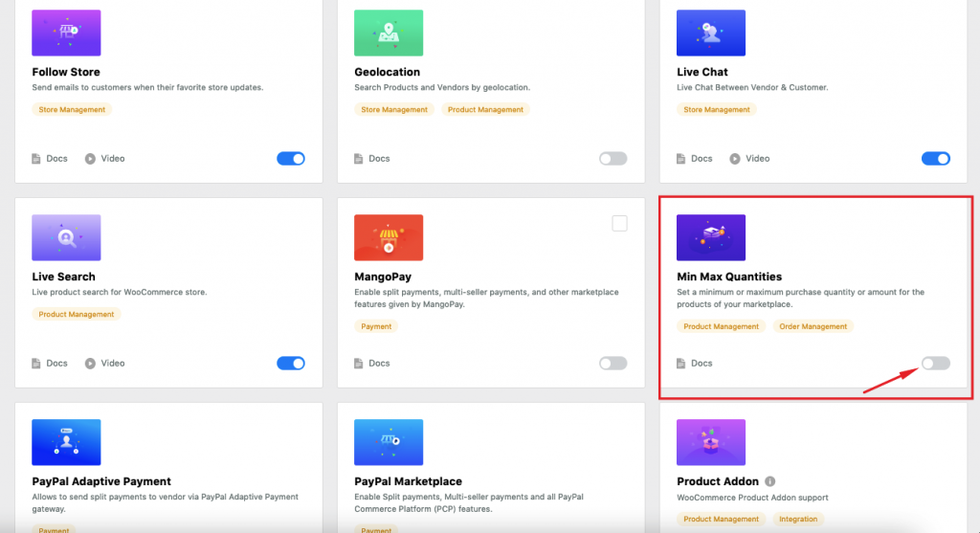Click the document icon for Live Search Docs

click(36, 363)
